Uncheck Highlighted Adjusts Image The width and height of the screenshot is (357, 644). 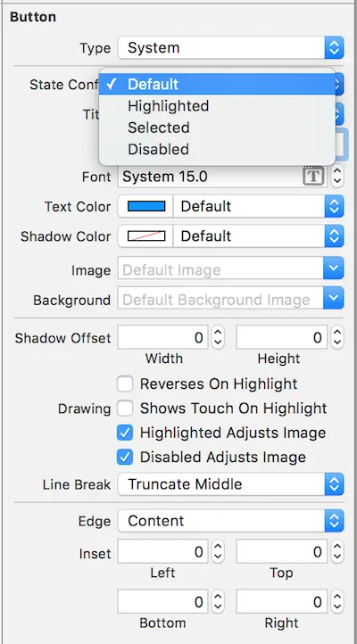[x=125, y=433]
